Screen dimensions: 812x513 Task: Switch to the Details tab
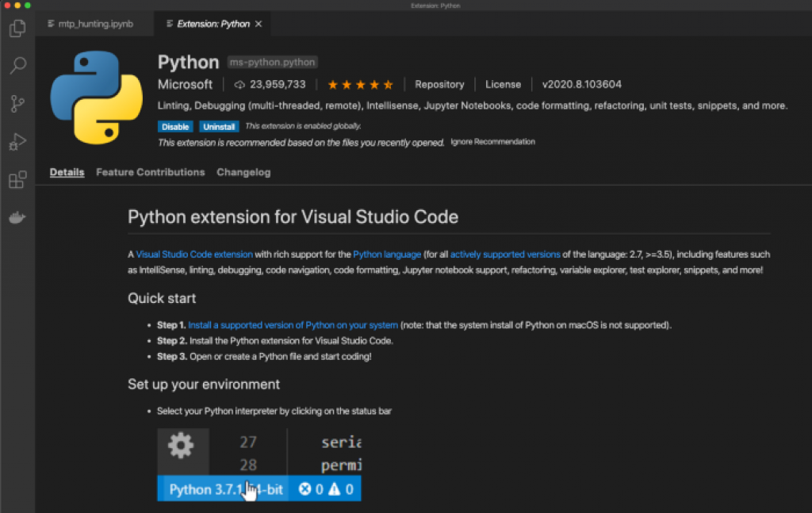coord(67,172)
